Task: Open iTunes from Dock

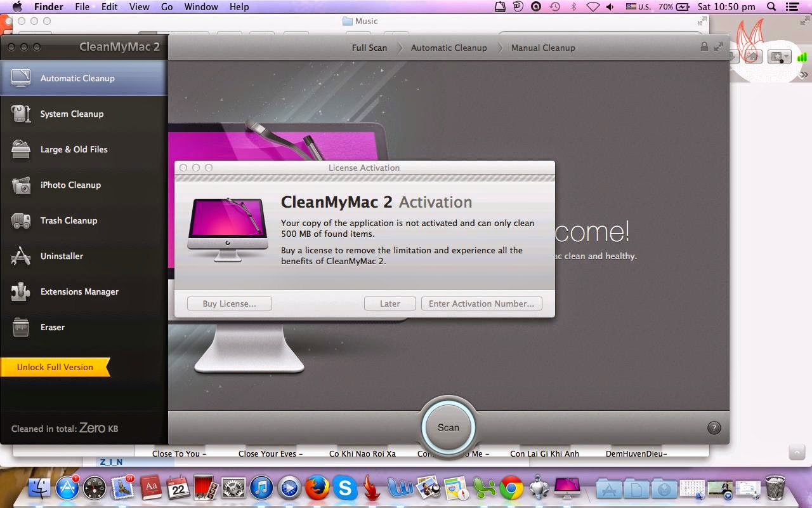Action: [x=261, y=488]
